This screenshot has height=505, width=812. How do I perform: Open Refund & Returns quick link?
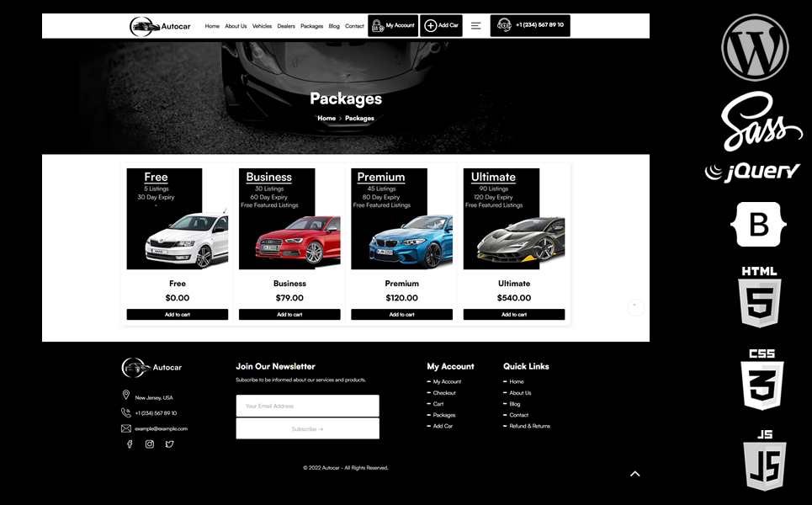pos(529,426)
